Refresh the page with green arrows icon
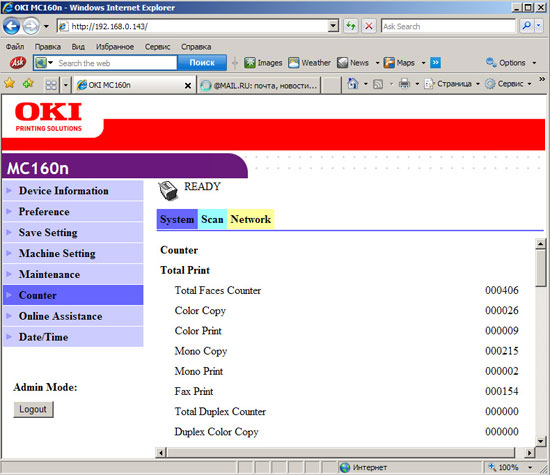 (351, 26)
